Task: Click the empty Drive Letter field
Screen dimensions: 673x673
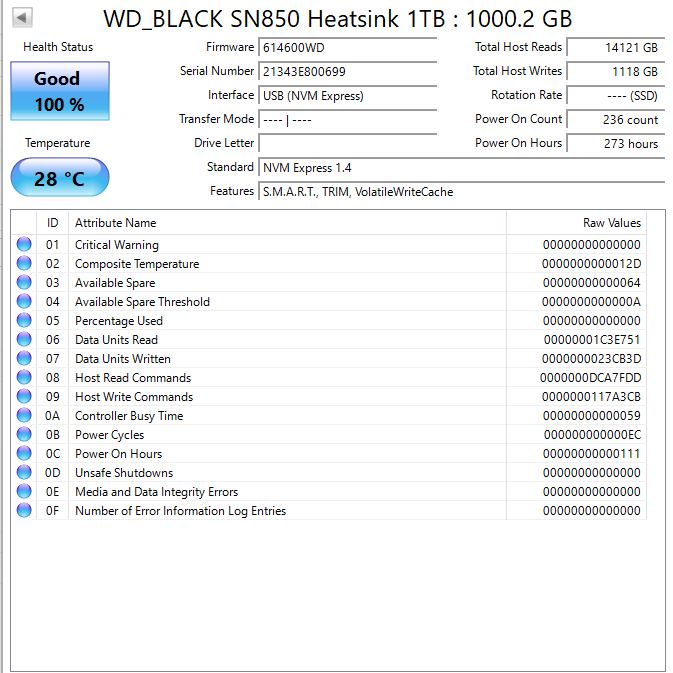Action: [x=347, y=143]
